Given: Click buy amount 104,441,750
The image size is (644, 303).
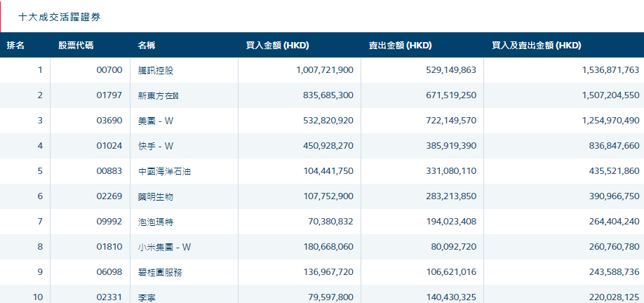Looking at the screenshot, I should [x=328, y=171].
